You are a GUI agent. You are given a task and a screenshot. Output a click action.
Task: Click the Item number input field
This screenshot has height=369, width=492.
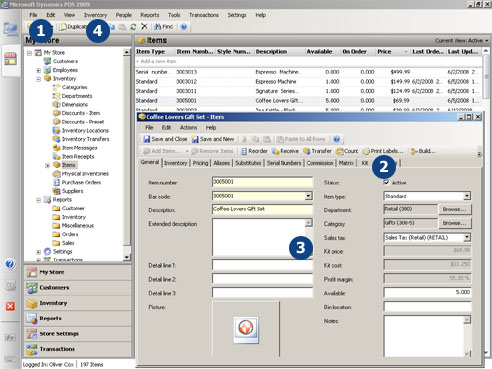click(262, 182)
